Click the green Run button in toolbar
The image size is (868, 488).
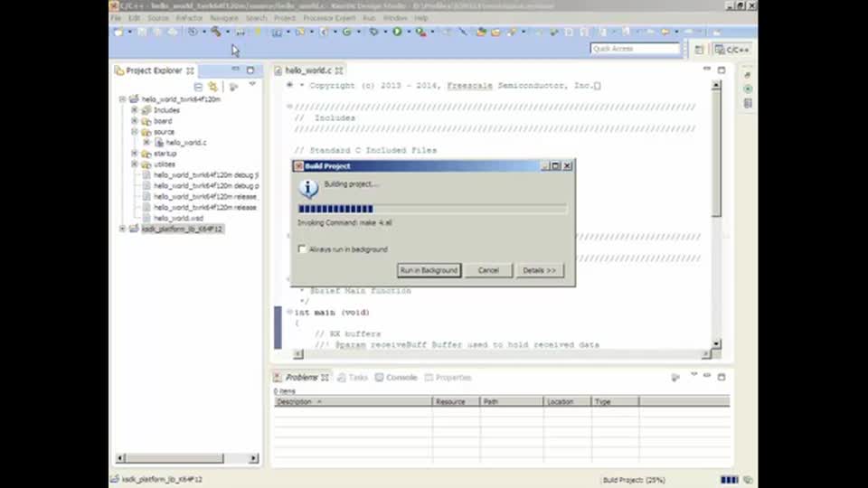pyautogui.click(x=396, y=32)
